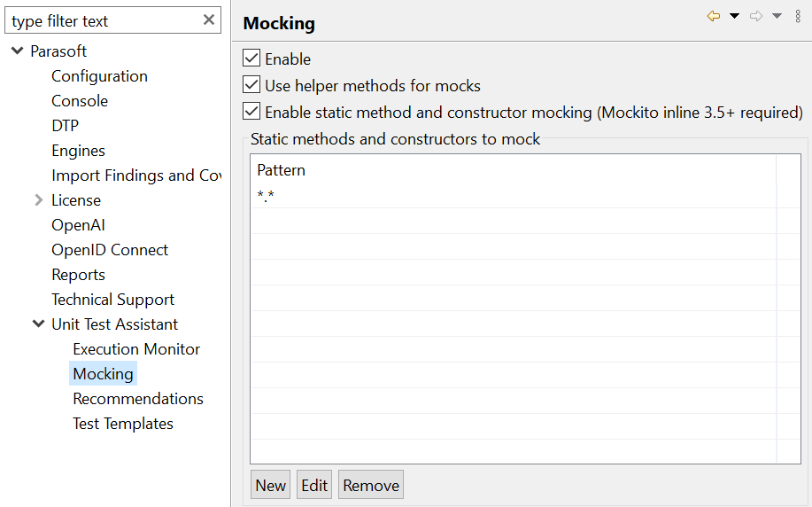This screenshot has width=812, height=507.
Task: Toggle Use helper methods for mocks checkbox
Action: click(x=251, y=84)
